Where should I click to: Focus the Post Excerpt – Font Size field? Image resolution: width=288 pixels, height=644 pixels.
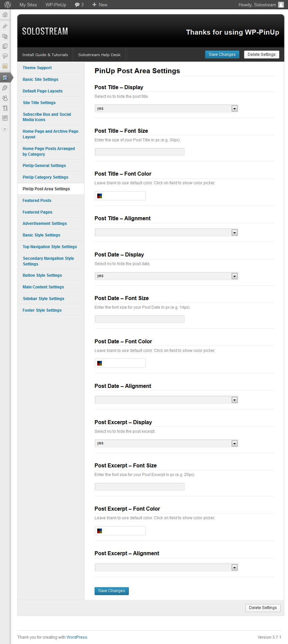(x=140, y=487)
